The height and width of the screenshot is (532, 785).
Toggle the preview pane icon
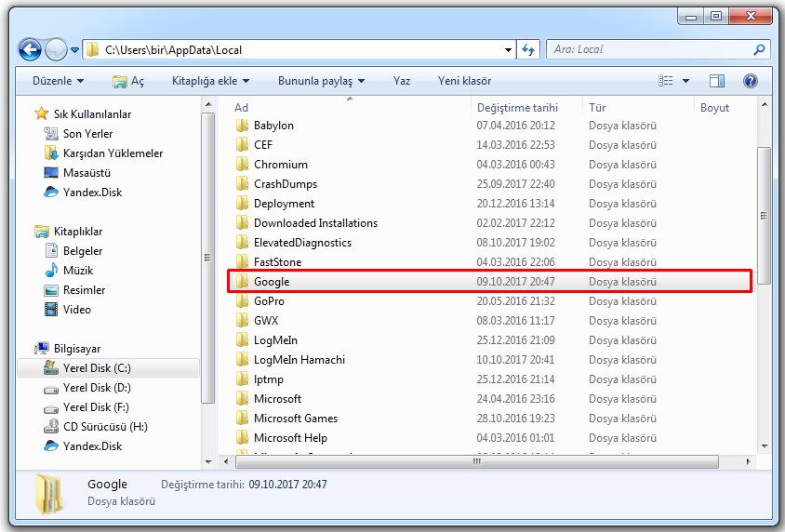pos(717,81)
